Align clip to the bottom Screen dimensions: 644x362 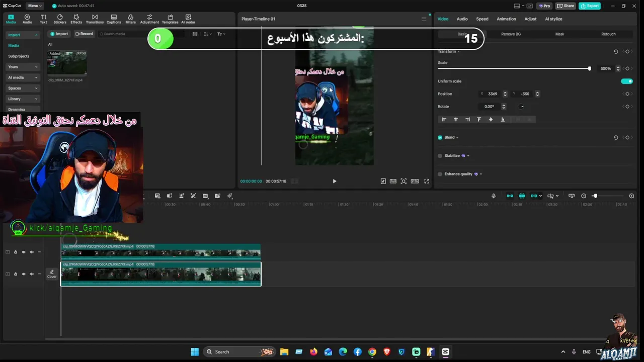(x=503, y=119)
